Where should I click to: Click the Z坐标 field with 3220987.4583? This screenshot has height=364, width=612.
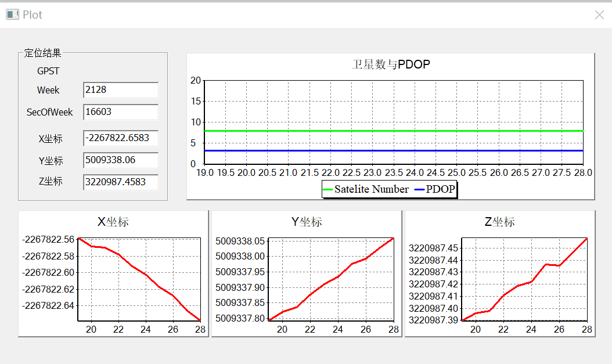tap(121, 182)
